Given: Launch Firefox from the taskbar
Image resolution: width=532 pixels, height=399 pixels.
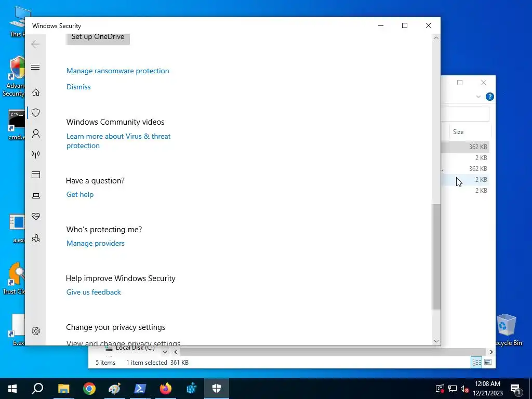Looking at the screenshot, I should click(x=166, y=389).
